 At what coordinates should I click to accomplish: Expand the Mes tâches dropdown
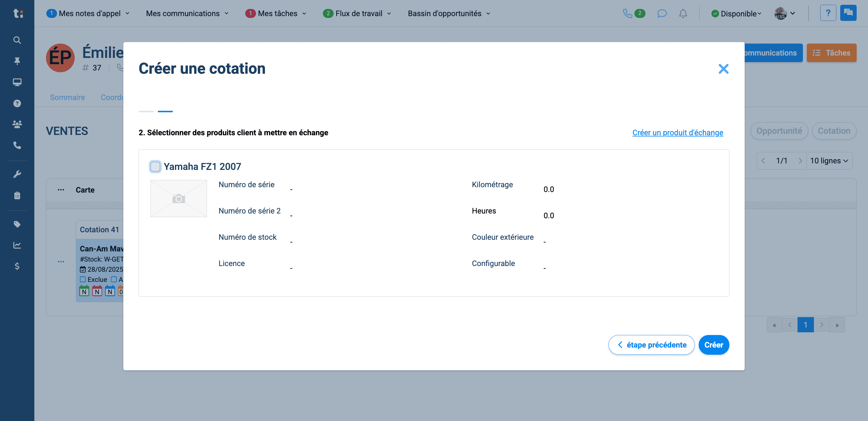tap(276, 13)
